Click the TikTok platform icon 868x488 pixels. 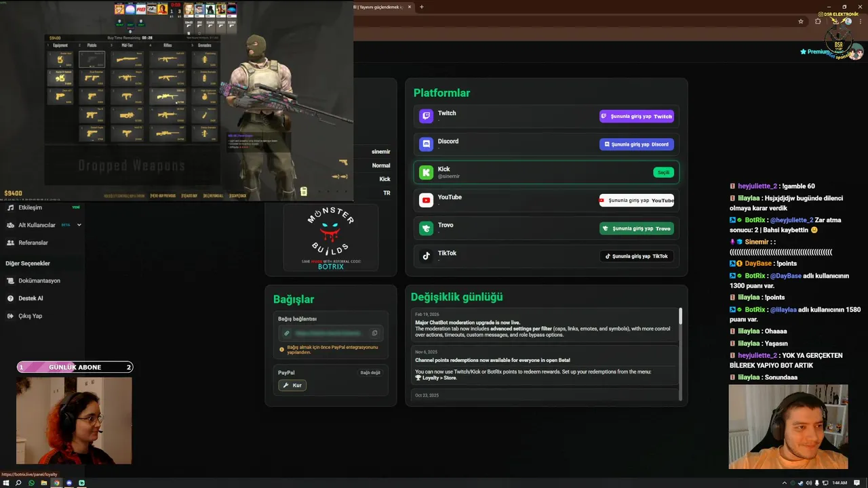click(x=426, y=256)
